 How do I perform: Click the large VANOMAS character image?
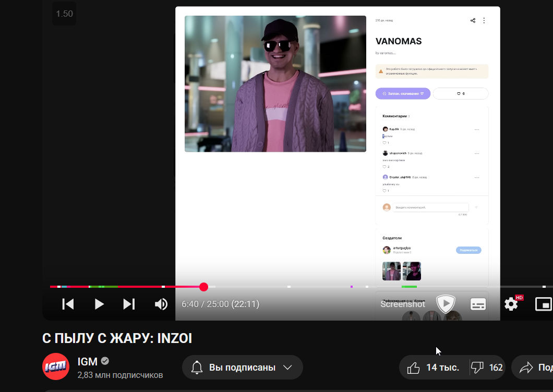coord(275,83)
